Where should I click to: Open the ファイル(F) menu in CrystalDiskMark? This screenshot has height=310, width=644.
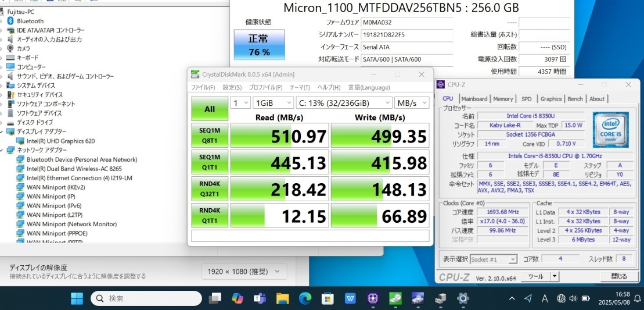[203, 88]
